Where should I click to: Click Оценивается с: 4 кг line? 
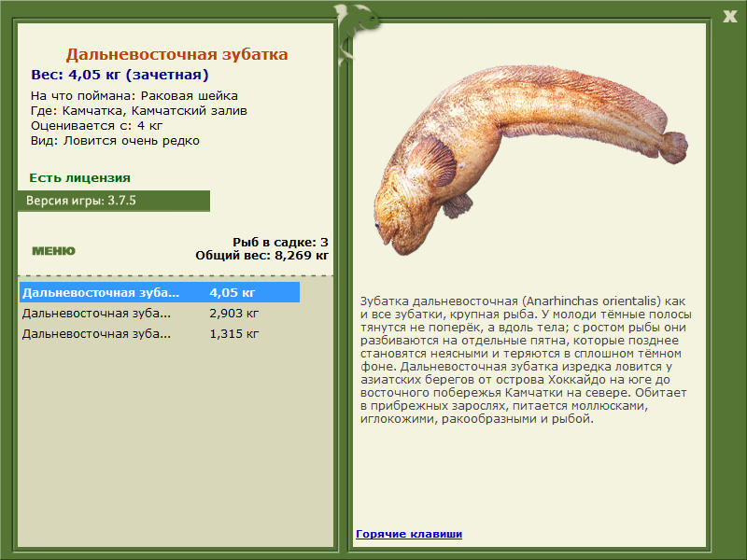(x=97, y=126)
